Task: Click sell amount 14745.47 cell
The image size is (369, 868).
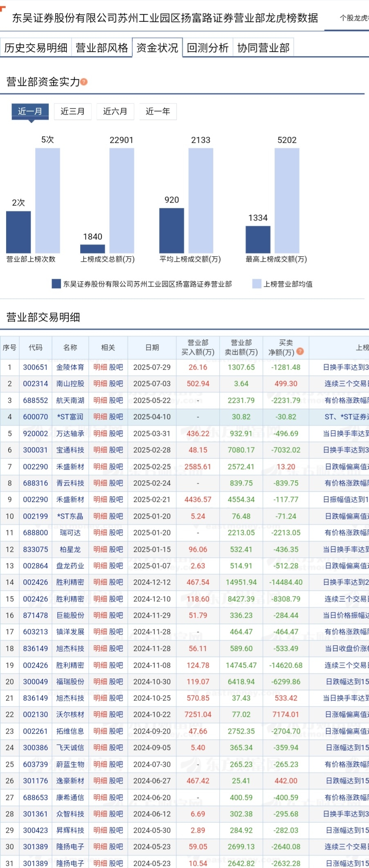Action: (x=241, y=665)
